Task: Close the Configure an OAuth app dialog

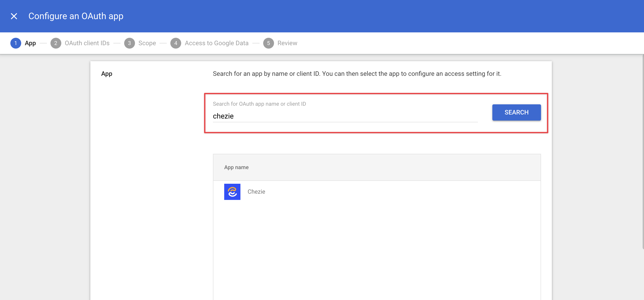Action: (14, 16)
